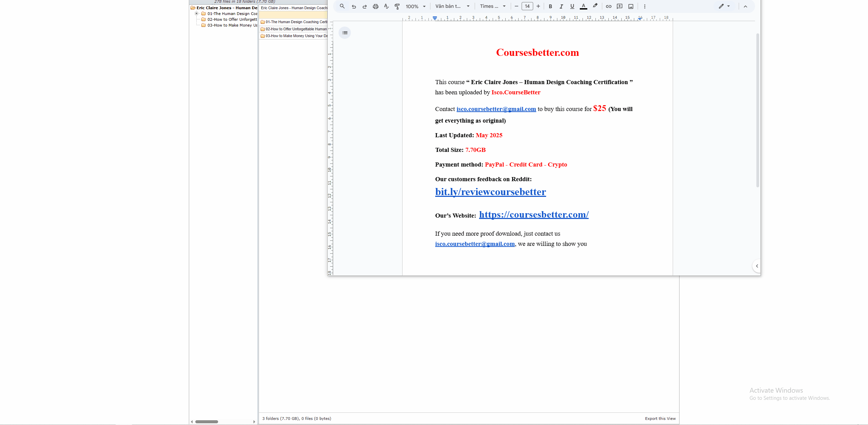This screenshot has width=868, height=425.
Task: Click the '7.70GB' total size text
Action: [475, 150]
